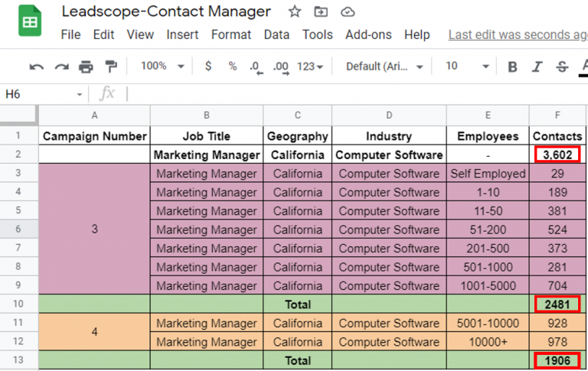Open the Help menu

pyautogui.click(x=417, y=35)
